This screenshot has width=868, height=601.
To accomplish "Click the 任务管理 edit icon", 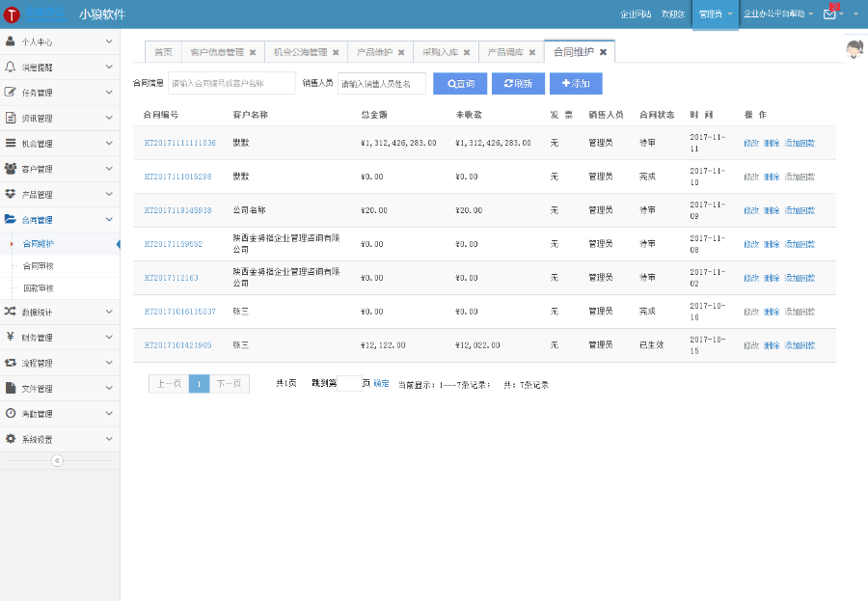I will 10,92.
